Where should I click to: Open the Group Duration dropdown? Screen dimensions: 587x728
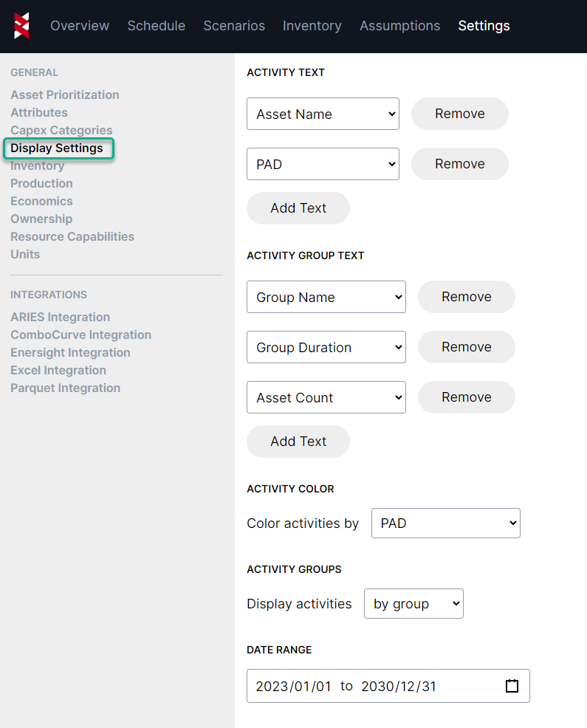pos(326,347)
